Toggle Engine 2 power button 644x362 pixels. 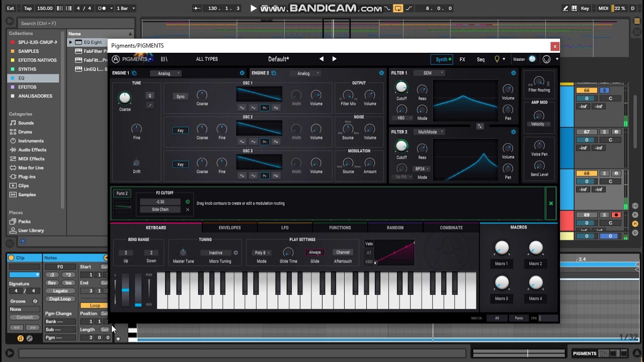tap(382, 73)
